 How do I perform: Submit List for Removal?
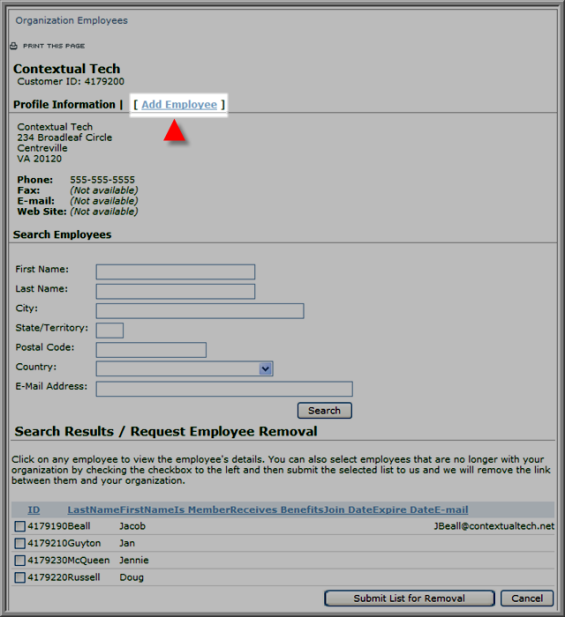coord(409,599)
